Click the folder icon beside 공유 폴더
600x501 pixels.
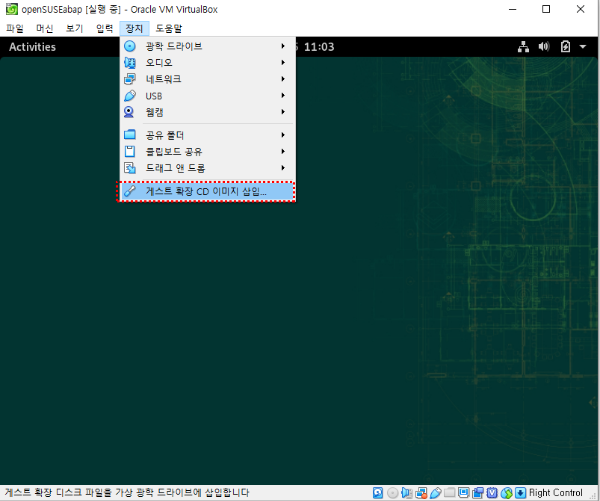click(x=130, y=135)
